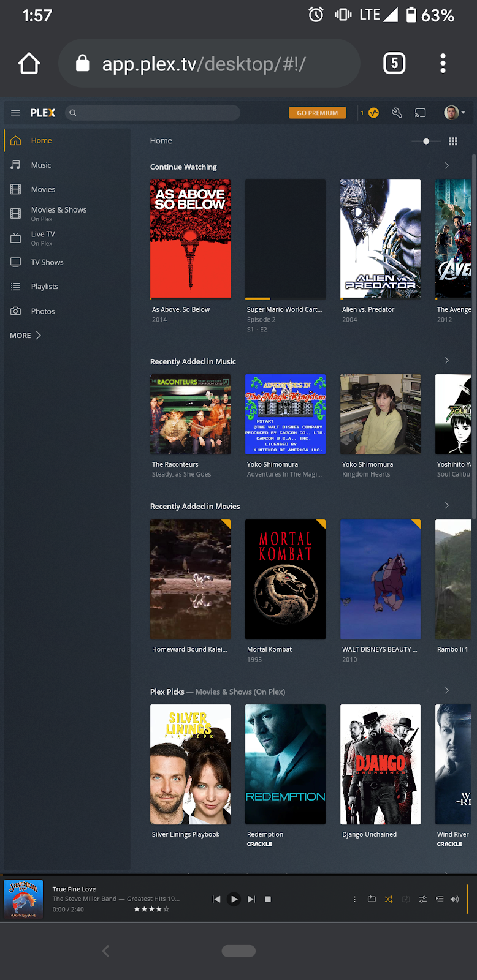This screenshot has height=980, width=477.
Task: Open Live TV On Plex
Action: (66, 238)
